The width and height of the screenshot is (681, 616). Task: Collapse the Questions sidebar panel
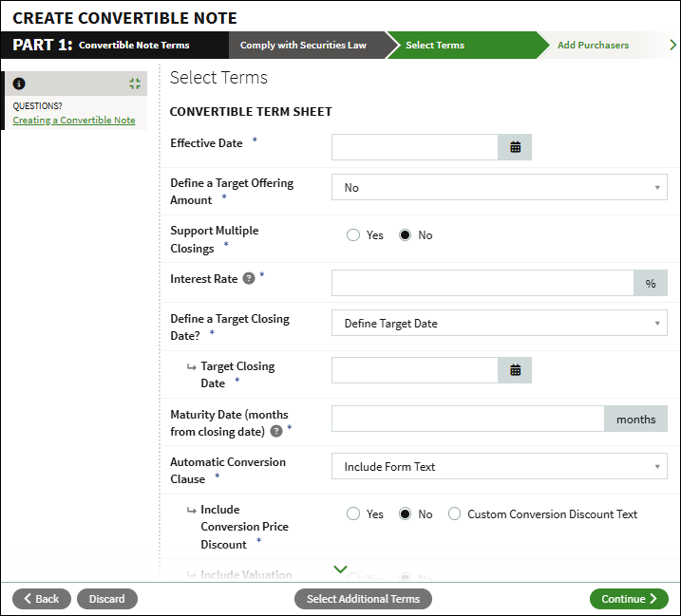(135, 84)
